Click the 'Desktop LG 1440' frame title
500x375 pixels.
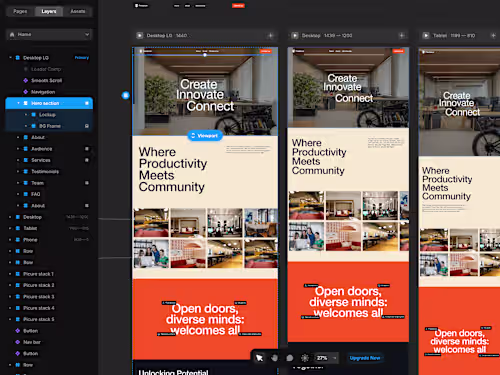point(167,35)
